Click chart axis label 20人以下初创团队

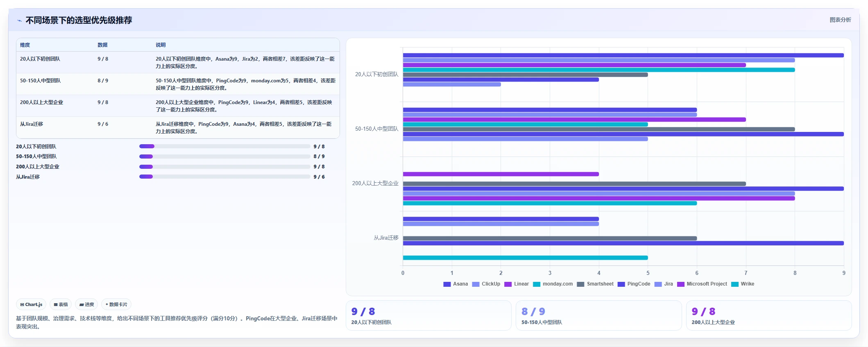tap(376, 75)
